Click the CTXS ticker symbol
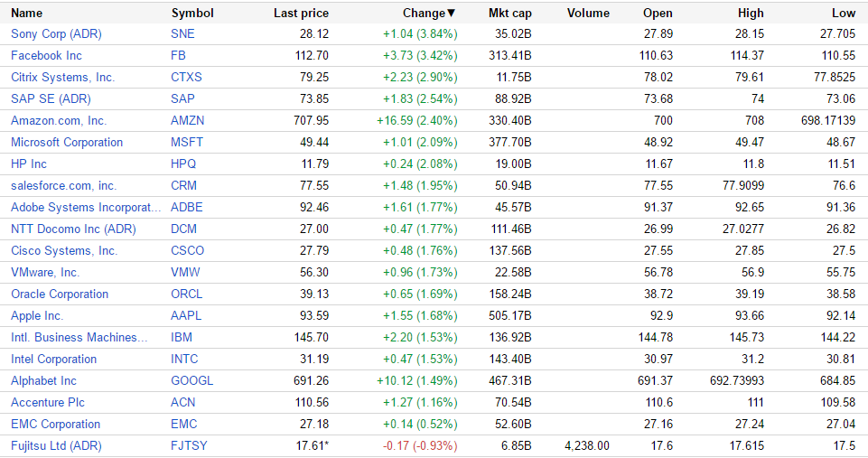 tap(186, 77)
